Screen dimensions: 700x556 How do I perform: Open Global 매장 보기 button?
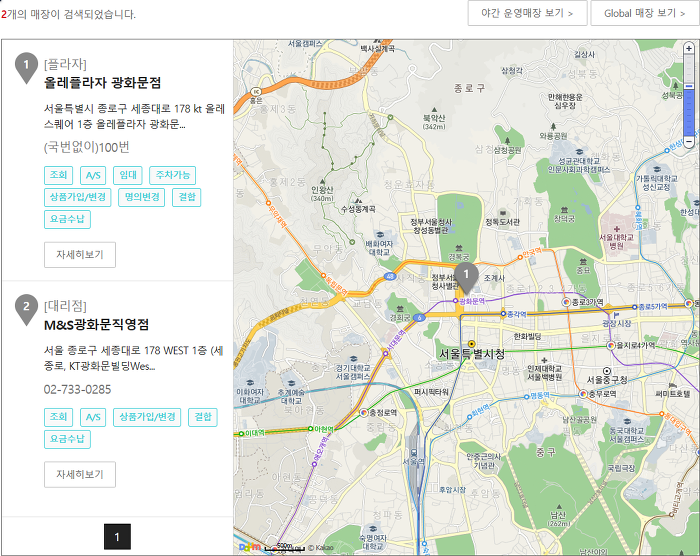pyautogui.click(x=645, y=13)
